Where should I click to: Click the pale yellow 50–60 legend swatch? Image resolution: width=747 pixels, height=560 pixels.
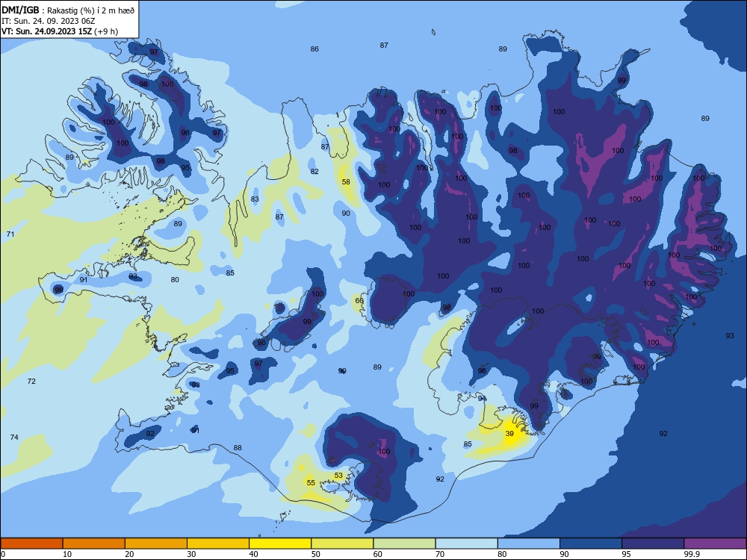(342, 544)
